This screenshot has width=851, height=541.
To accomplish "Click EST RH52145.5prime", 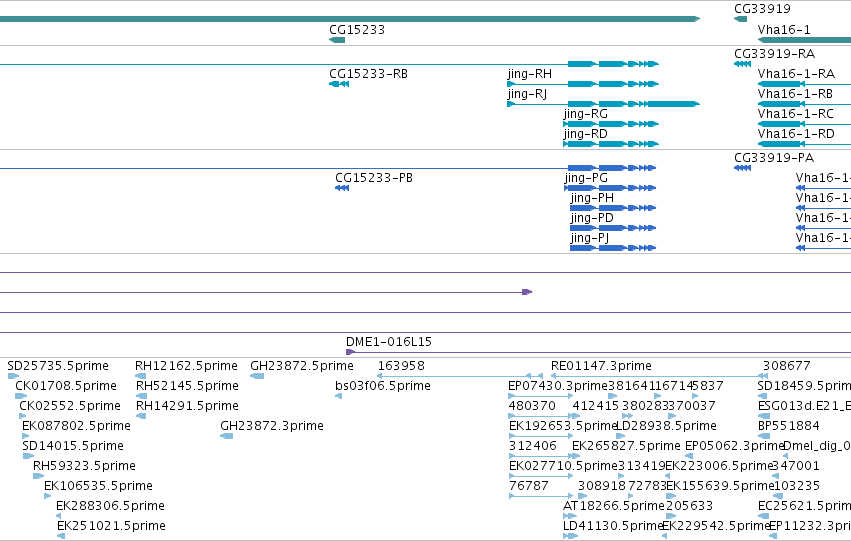I will point(187,386).
